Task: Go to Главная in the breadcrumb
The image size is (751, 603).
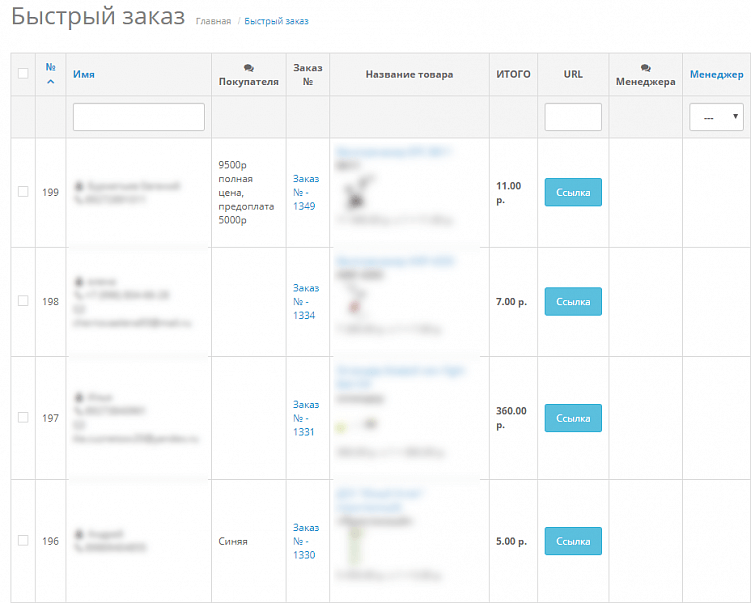Action: pos(213,21)
